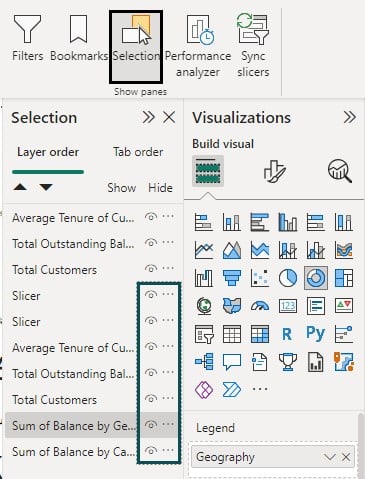Choose the Treemap visual
This screenshot has width=365, height=479.
pos(344,278)
